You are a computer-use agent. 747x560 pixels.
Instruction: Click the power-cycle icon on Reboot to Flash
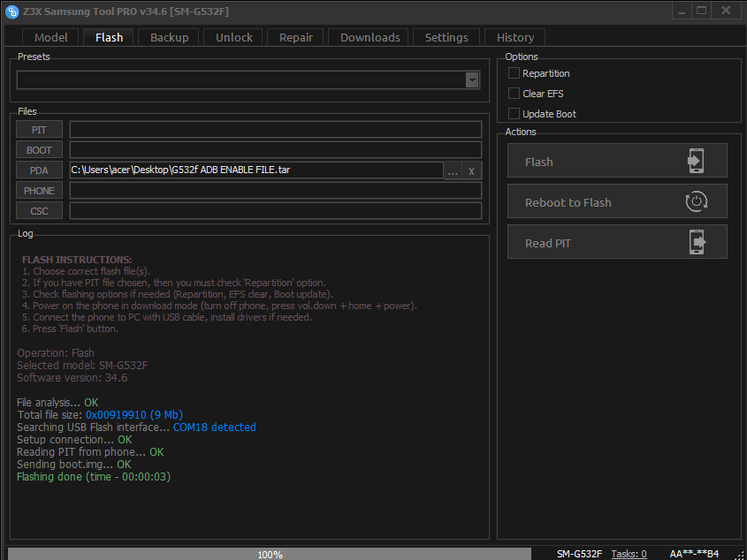[x=697, y=202]
